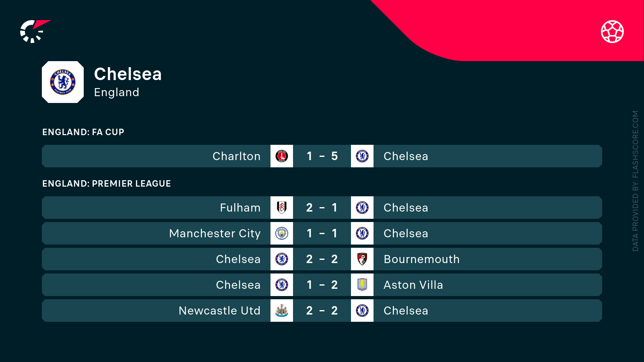Click the Charlton club badge
The height and width of the screenshot is (362, 644).
pyautogui.click(x=282, y=156)
